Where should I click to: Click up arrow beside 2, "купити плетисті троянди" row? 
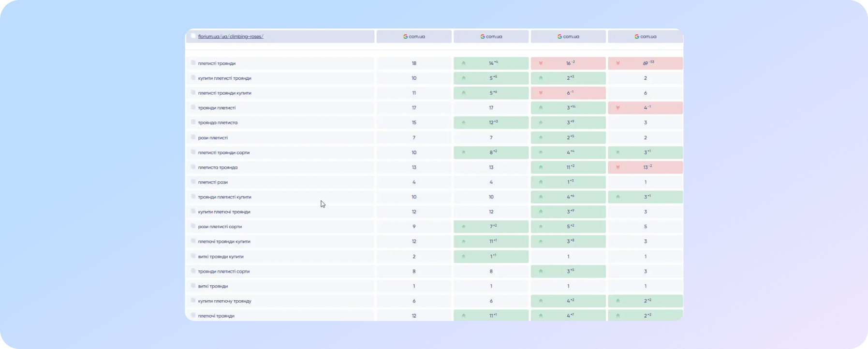point(541,78)
